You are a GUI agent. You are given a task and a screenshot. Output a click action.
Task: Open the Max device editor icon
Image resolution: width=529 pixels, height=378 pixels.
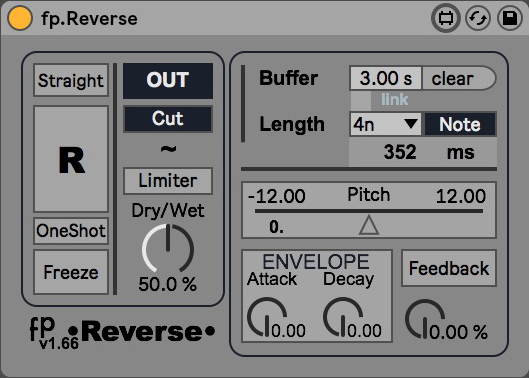pos(446,18)
